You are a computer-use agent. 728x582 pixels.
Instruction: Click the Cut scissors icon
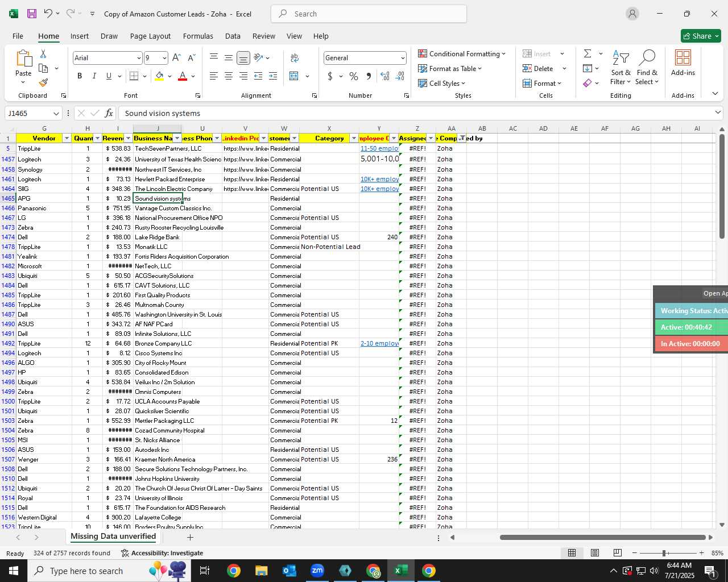(43, 53)
